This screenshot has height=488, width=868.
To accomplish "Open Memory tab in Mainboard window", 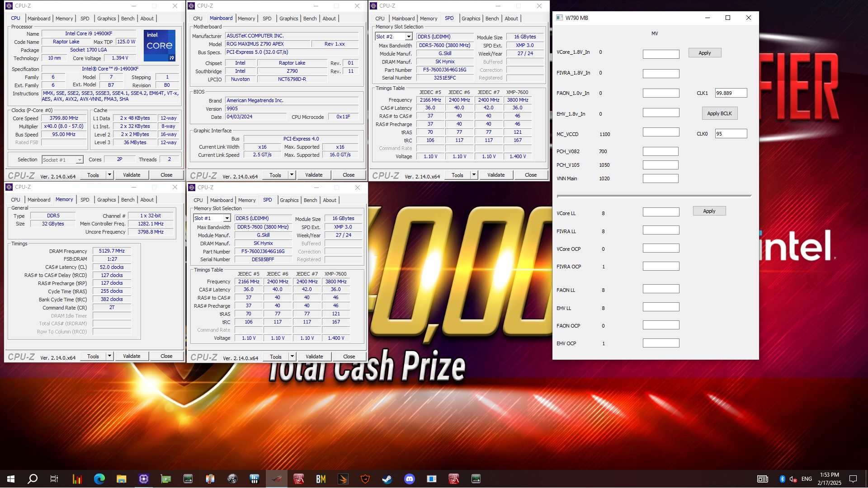I will click(x=246, y=19).
